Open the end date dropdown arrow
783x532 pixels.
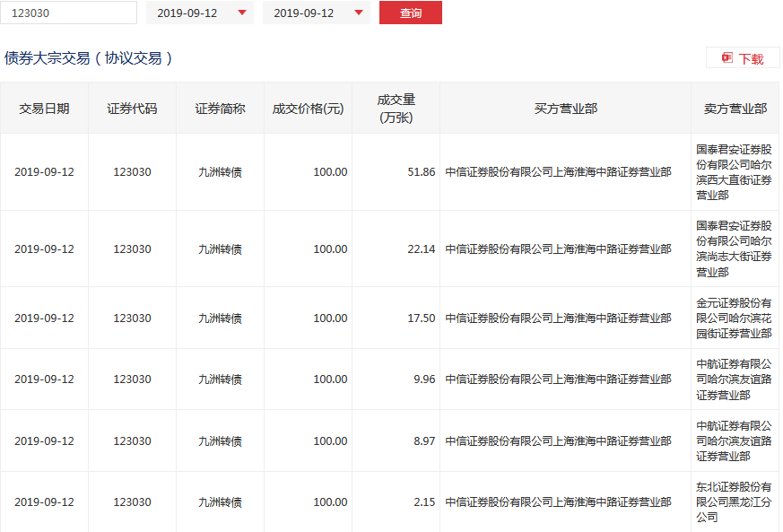(x=359, y=13)
